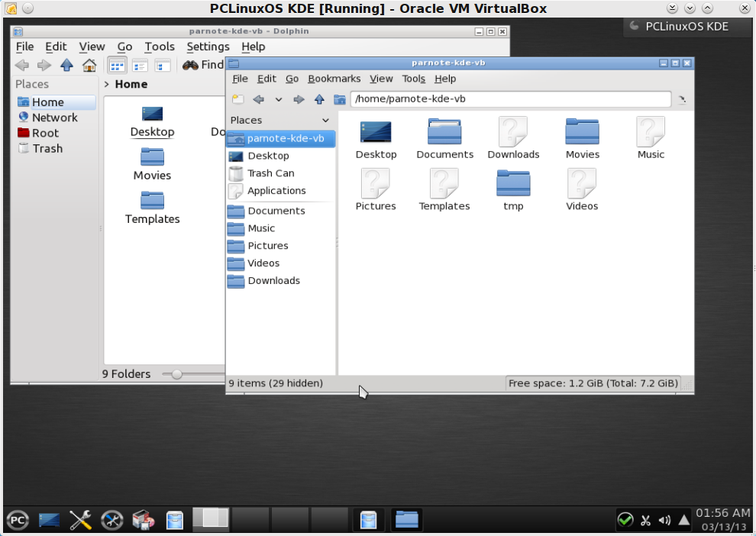Open Dolphin's Help menu
Image resolution: width=756 pixels, height=536 pixels.
pyautogui.click(x=253, y=47)
